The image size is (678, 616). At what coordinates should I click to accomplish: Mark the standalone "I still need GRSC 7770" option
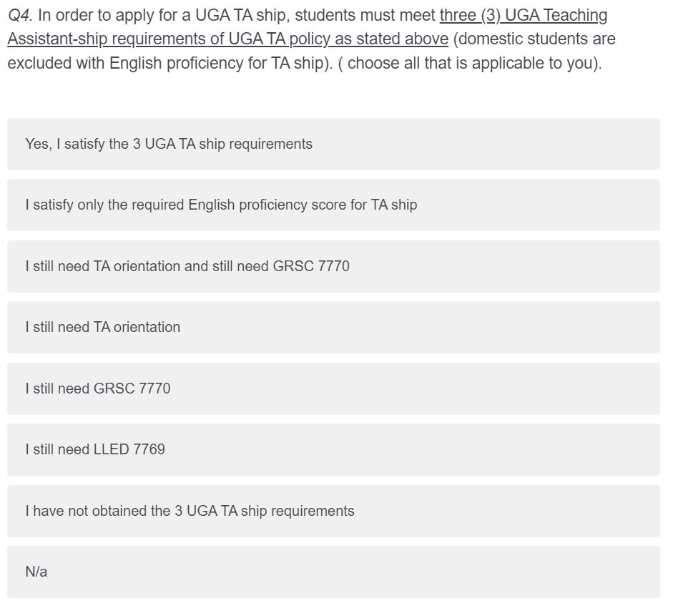coord(333,389)
